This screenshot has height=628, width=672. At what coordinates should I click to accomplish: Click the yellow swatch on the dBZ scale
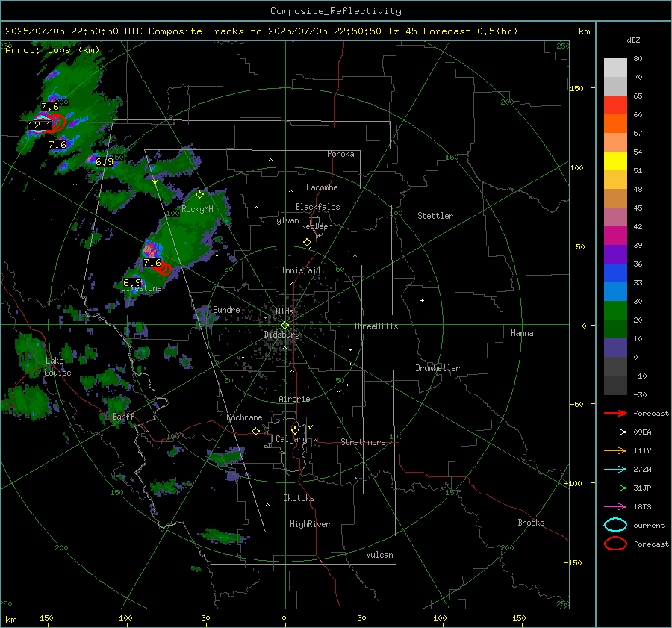pos(615,161)
